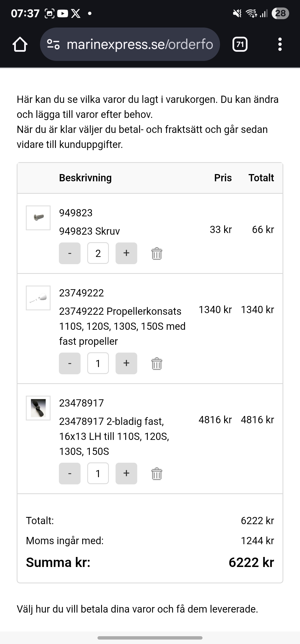
Task: Open the tab switcher showing 71 tabs
Action: tap(240, 44)
